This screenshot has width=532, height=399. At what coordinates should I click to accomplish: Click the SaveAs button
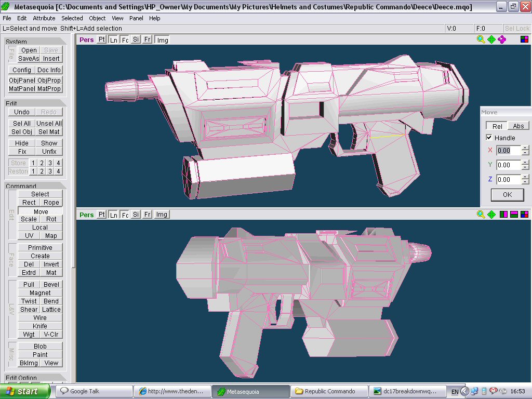29,58
